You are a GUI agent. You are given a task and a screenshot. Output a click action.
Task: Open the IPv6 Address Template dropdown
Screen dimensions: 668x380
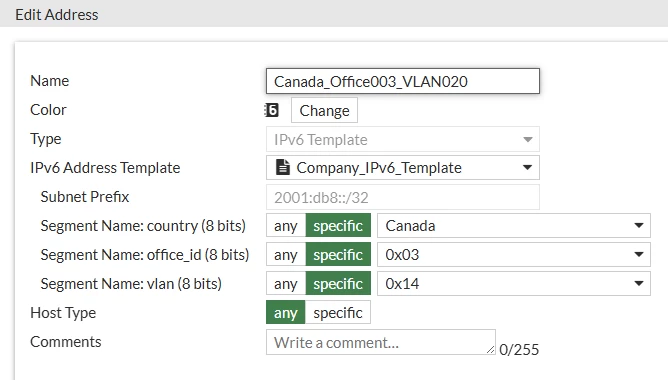(x=403, y=167)
